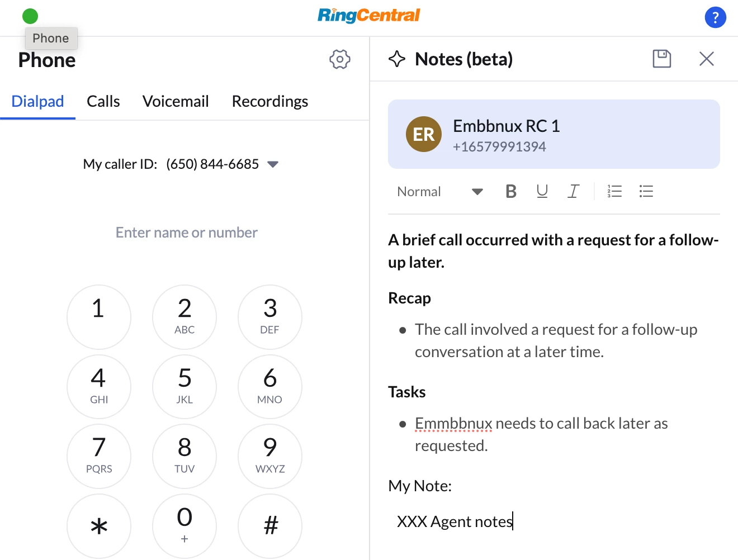This screenshot has height=560, width=738.
Task: Click contact name Embbnux RC 1
Action: tap(506, 126)
